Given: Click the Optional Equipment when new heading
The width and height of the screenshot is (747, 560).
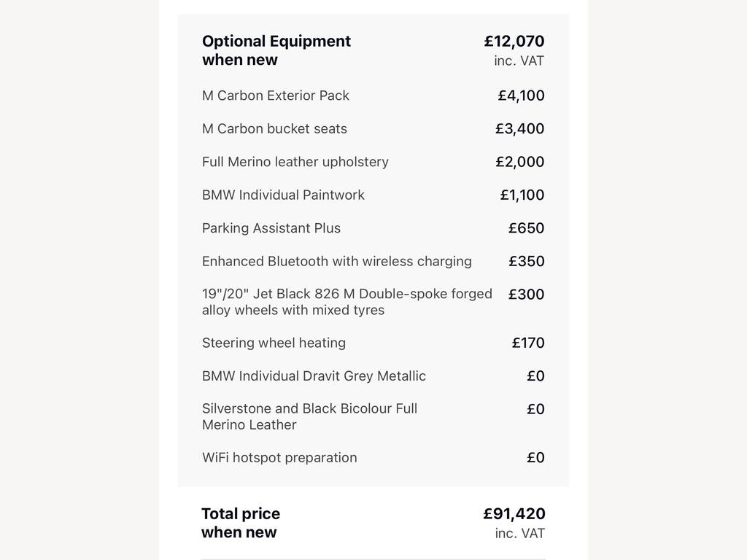Looking at the screenshot, I should (x=276, y=50).
